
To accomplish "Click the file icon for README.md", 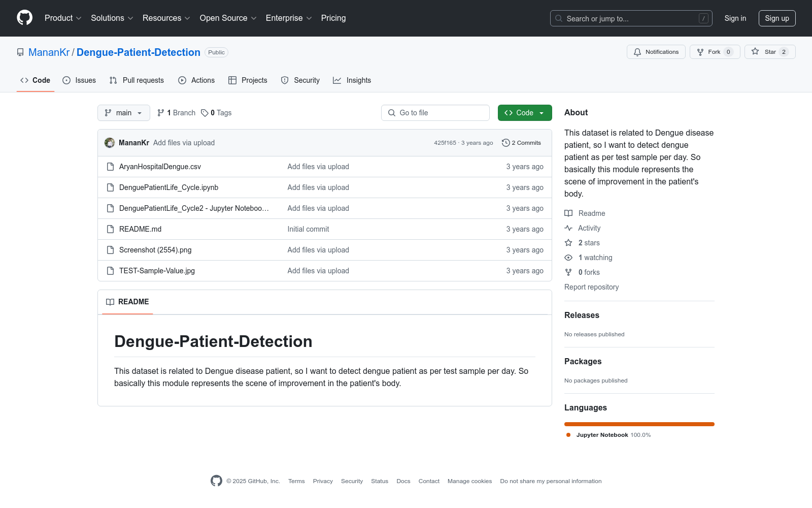I will coord(110,229).
